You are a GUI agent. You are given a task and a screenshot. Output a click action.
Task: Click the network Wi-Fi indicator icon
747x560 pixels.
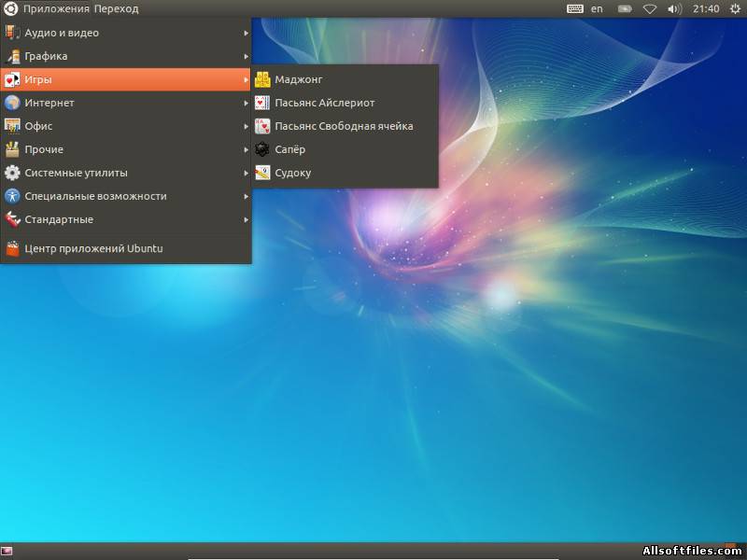(x=650, y=8)
